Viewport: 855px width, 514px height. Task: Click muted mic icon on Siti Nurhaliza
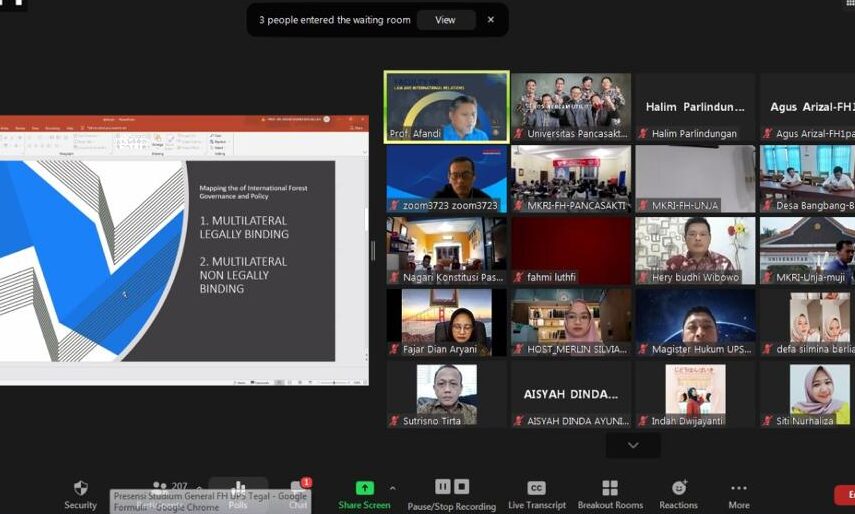click(768, 421)
